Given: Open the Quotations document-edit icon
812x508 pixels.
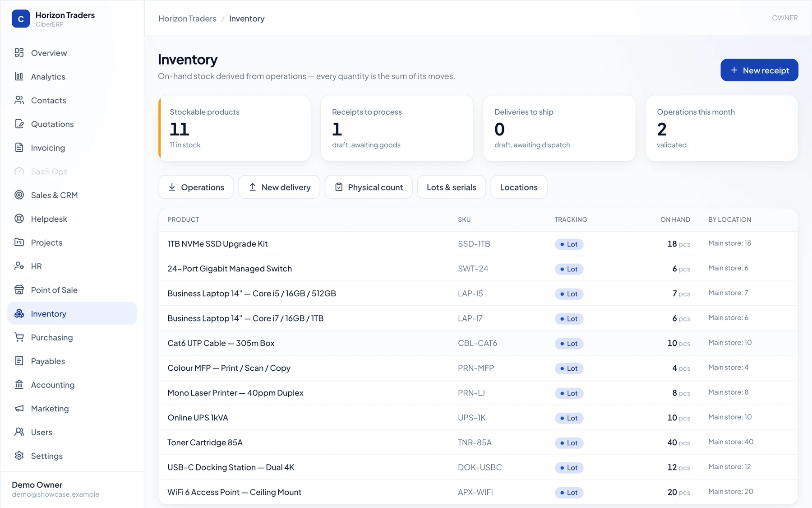Looking at the screenshot, I should [x=19, y=124].
